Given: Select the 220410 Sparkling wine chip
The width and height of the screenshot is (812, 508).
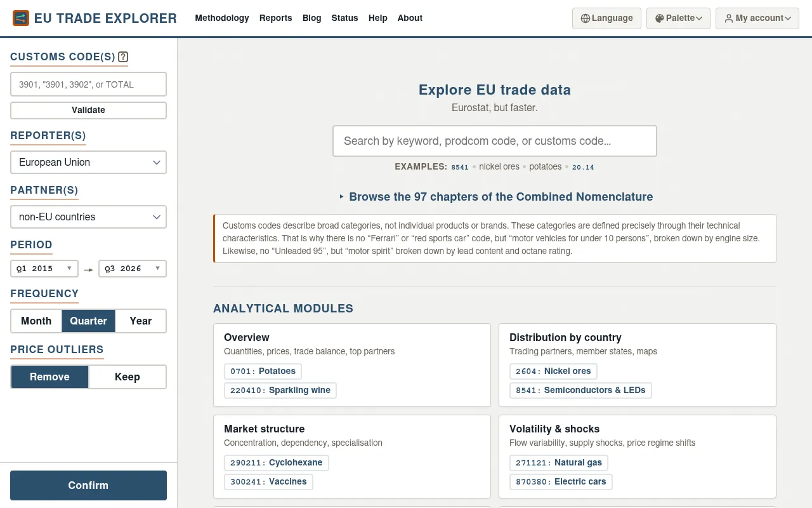Looking at the screenshot, I should pos(280,391).
